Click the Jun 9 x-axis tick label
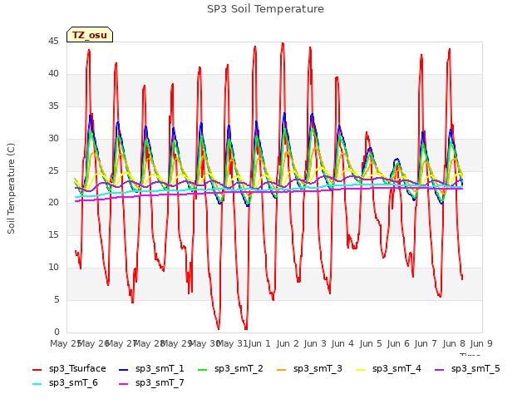The image size is (532, 399). click(481, 343)
